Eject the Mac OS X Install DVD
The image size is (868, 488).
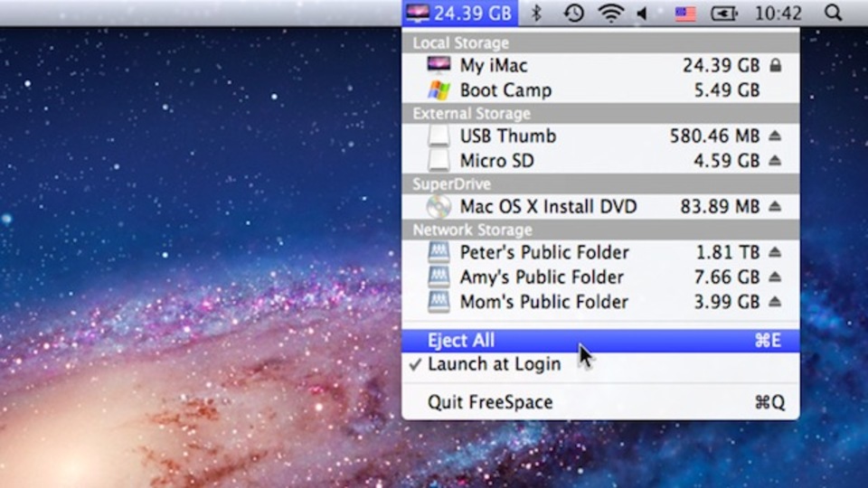pos(775,206)
